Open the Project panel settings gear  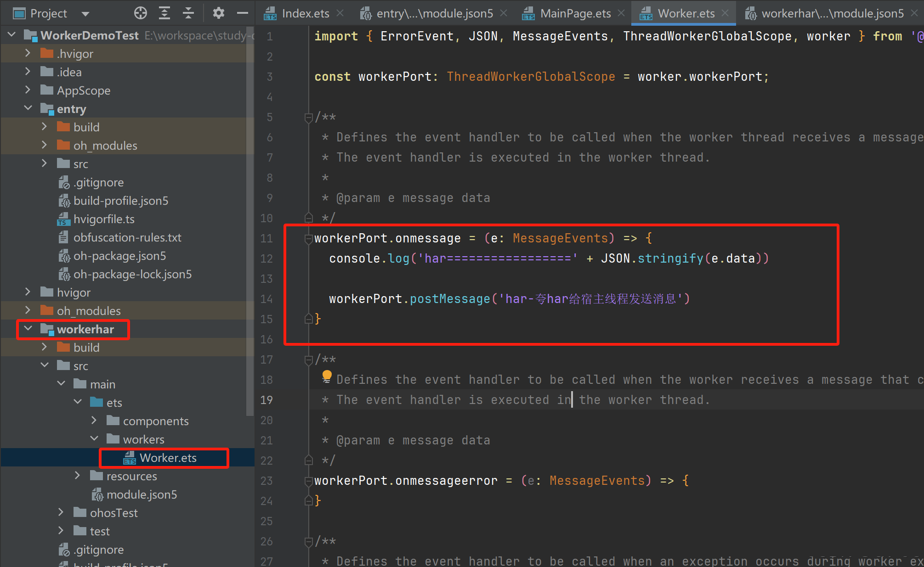pos(218,13)
